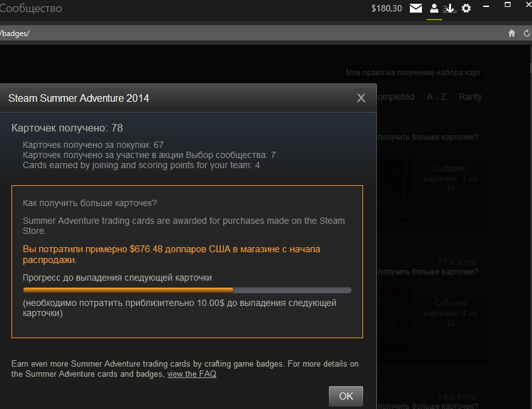Screen dimensions: 532x409
Task: Sort badges by A - Z
Action: point(436,97)
